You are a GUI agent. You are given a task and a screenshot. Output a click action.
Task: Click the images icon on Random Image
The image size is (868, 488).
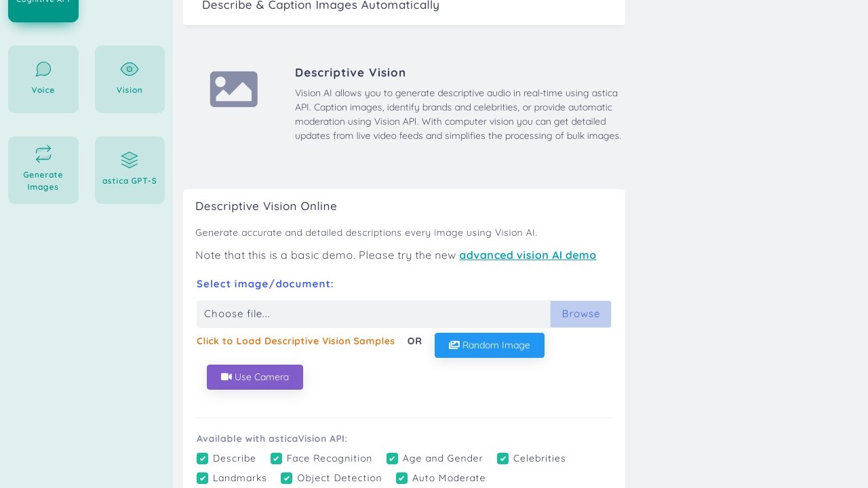point(454,346)
